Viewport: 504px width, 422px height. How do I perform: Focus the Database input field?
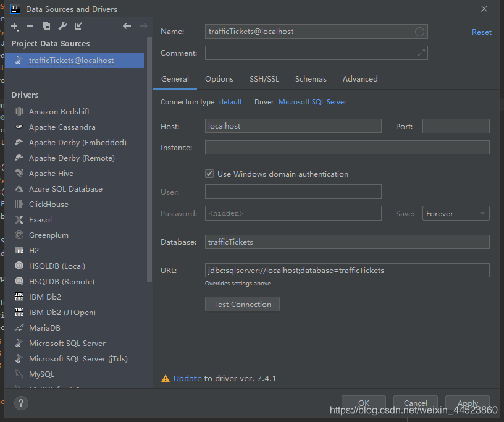(x=347, y=242)
